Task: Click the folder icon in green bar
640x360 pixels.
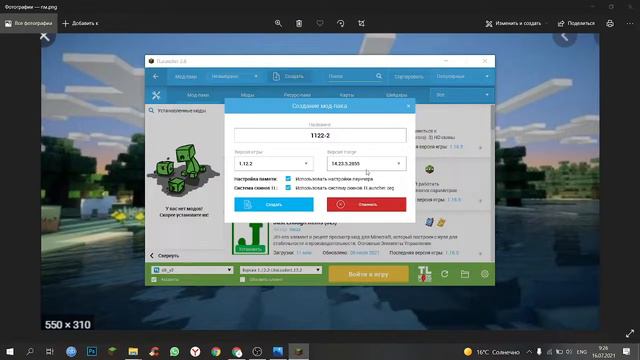Action: point(464,274)
